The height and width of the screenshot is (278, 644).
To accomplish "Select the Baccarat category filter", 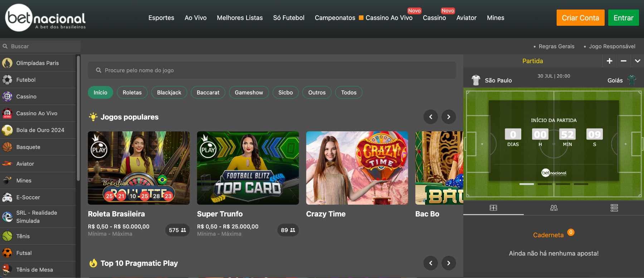I will [x=208, y=92].
